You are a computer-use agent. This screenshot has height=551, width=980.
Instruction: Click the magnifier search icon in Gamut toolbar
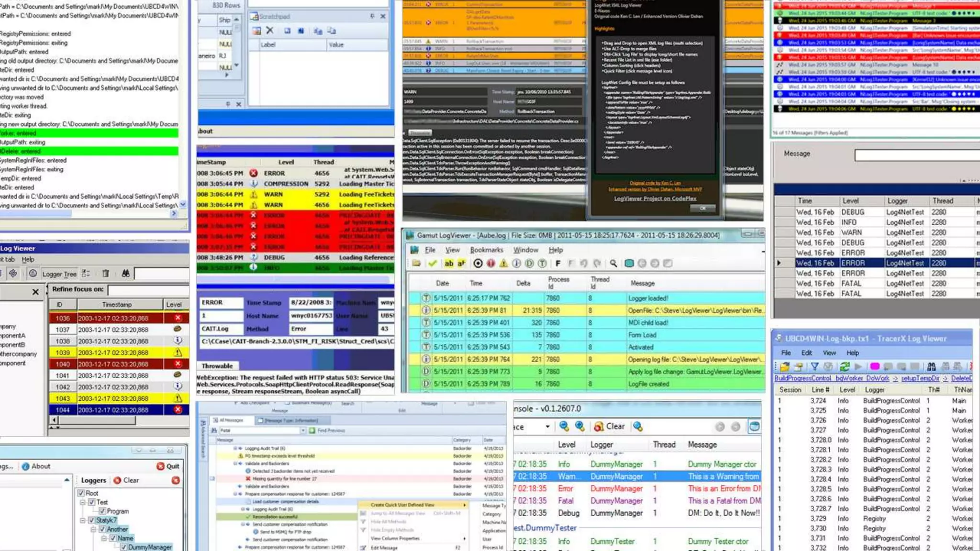point(613,264)
